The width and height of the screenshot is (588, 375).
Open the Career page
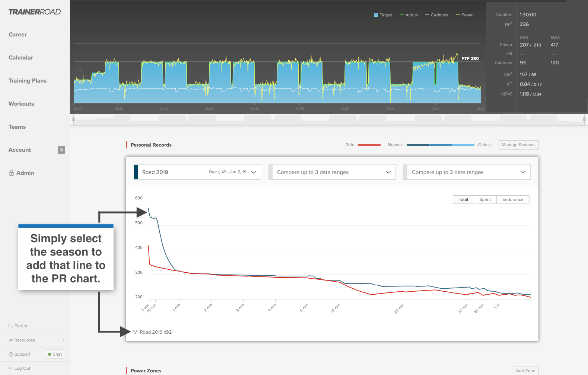click(x=18, y=35)
